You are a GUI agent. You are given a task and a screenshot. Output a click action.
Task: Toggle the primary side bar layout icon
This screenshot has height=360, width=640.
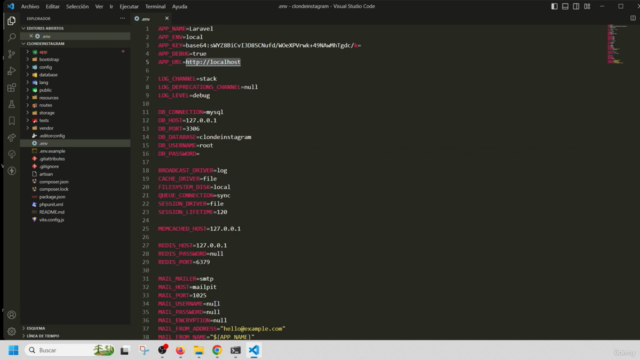554,7
